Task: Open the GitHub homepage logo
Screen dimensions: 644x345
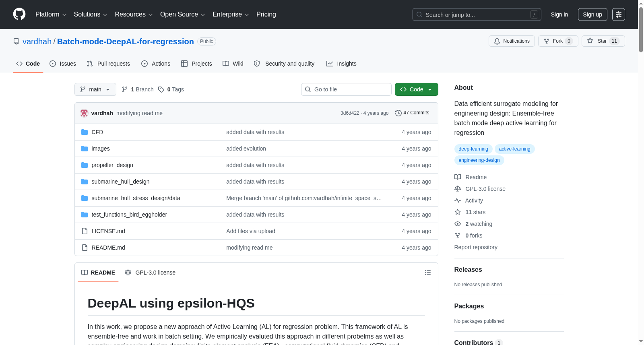Action: [x=19, y=14]
